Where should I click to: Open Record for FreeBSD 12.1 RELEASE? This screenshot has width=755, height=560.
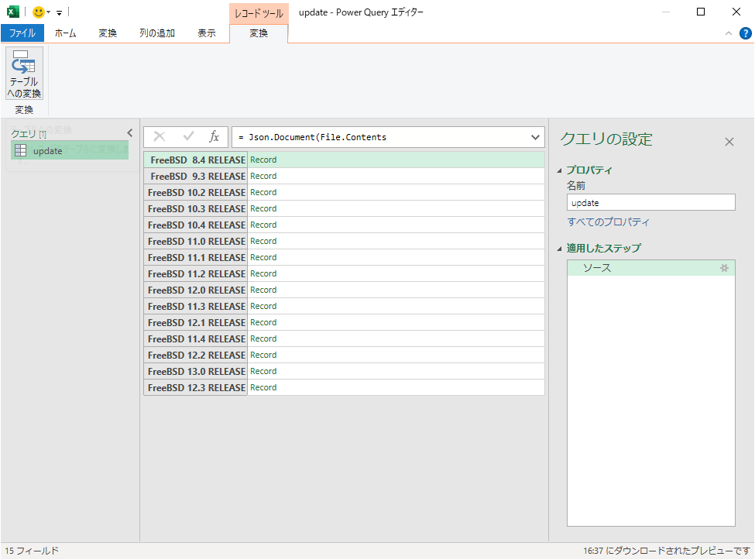click(x=263, y=323)
